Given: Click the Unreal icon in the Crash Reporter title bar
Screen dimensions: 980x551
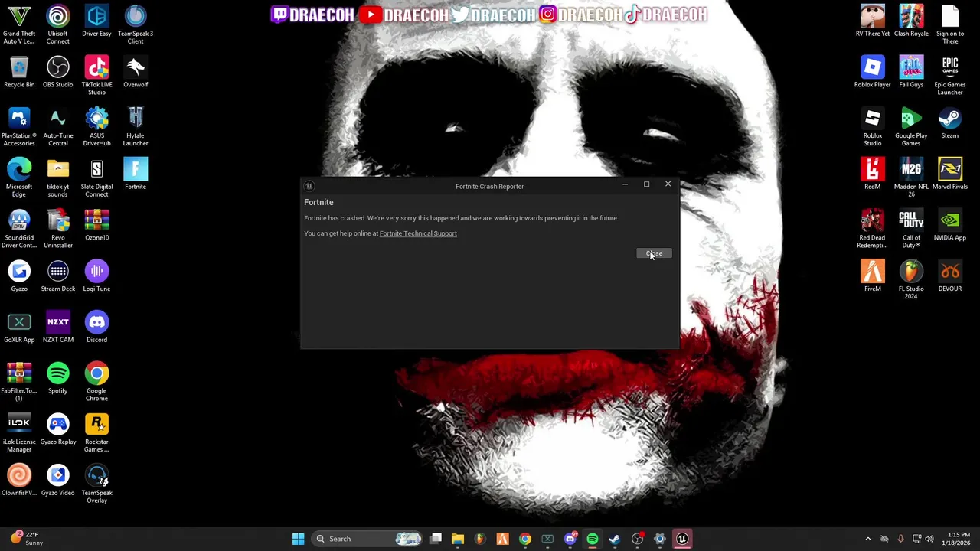Looking at the screenshot, I should [x=309, y=186].
